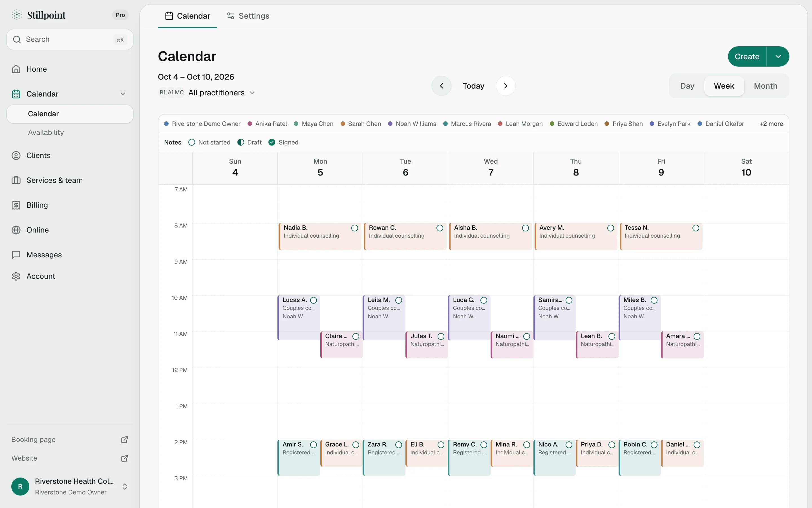
Task: Click the Calendar sidebar icon
Action: (x=16, y=94)
